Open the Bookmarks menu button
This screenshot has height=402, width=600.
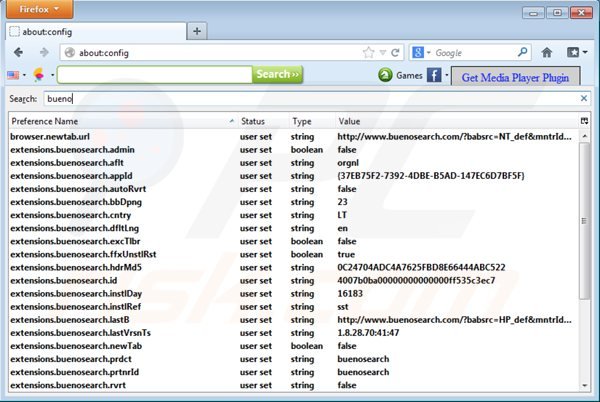[576, 52]
